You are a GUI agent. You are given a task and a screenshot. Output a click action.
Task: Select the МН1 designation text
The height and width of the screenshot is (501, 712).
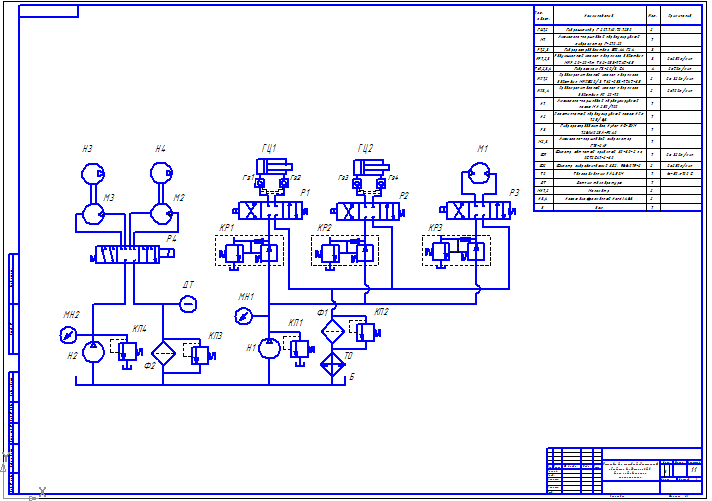coord(246,297)
